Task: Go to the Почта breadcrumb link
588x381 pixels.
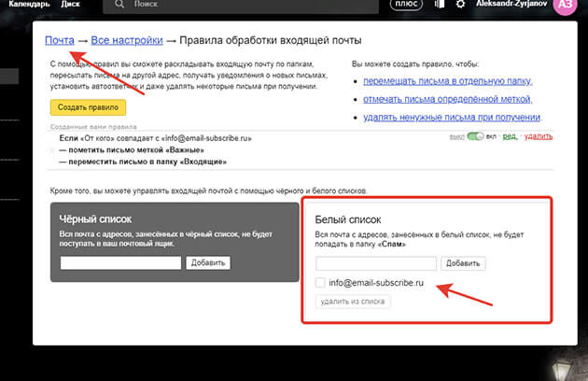Action: [x=60, y=40]
